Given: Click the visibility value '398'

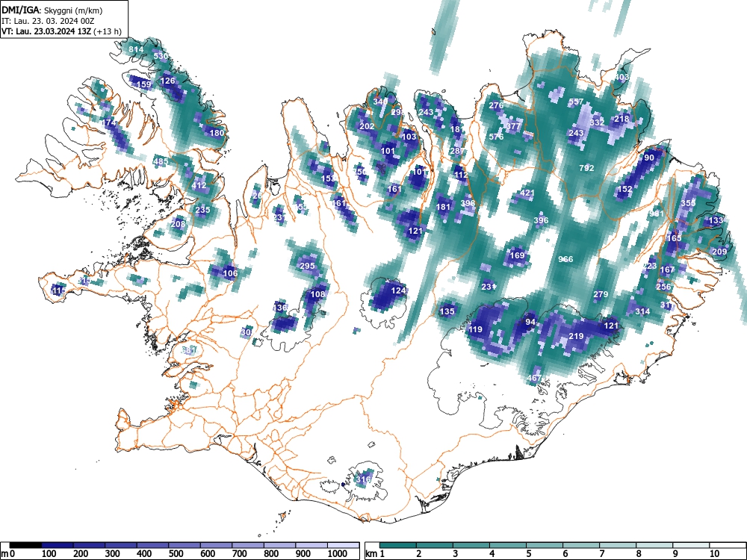Looking at the screenshot, I should click(x=468, y=203).
